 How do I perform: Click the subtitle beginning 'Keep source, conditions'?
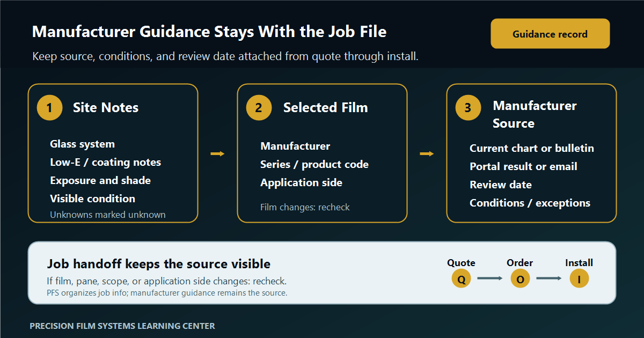click(x=225, y=56)
